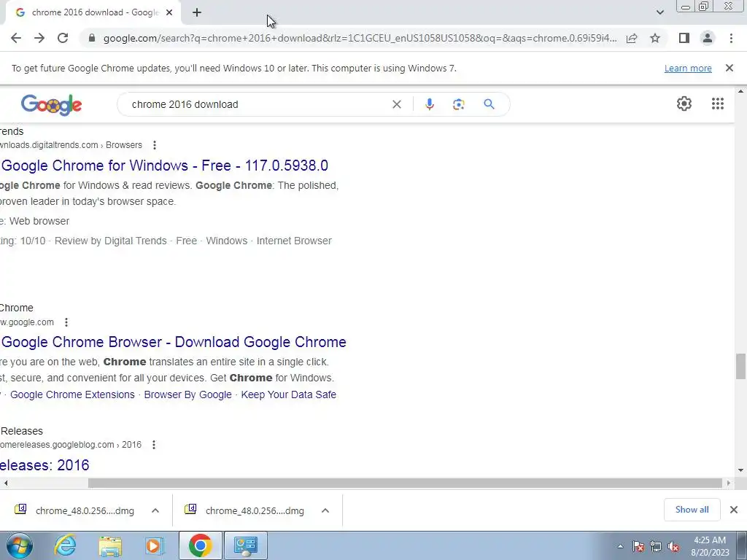Open the Windows Start menu
This screenshot has width=747, height=560.
click(x=20, y=545)
